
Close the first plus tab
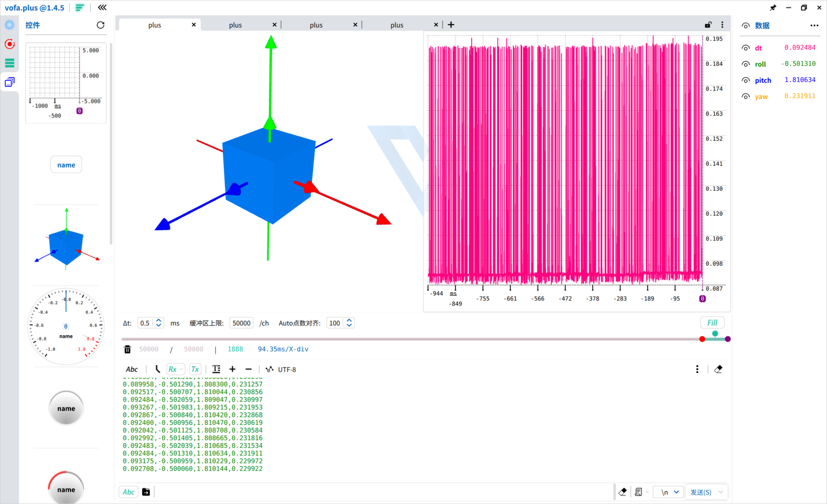194,25
